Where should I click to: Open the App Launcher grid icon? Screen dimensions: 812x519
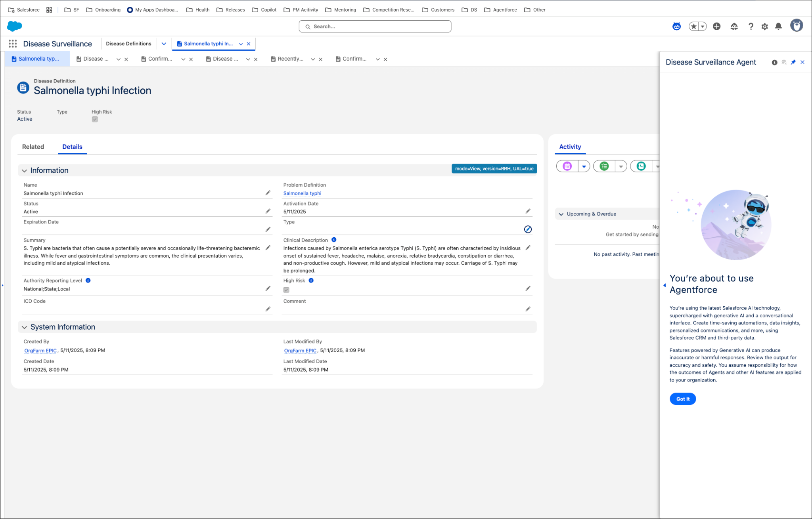[13, 44]
